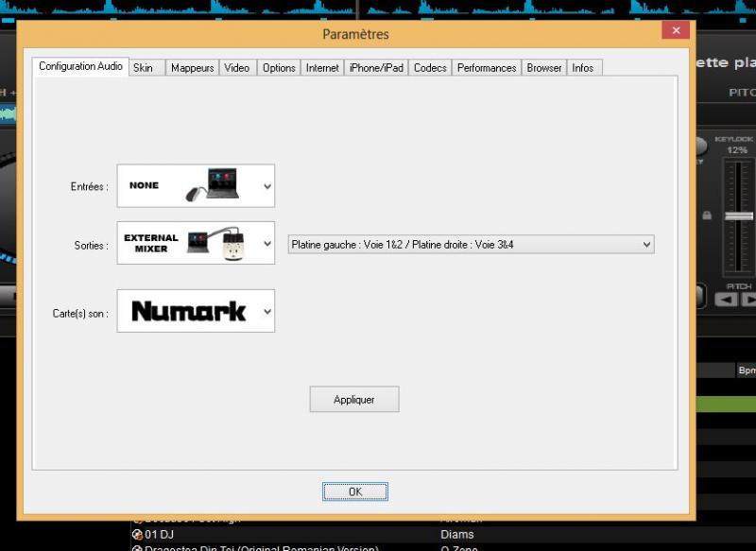The height and width of the screenshot is (551, 756).
Task: Select the Configuration Audio tab
Action: click(80, 67)
